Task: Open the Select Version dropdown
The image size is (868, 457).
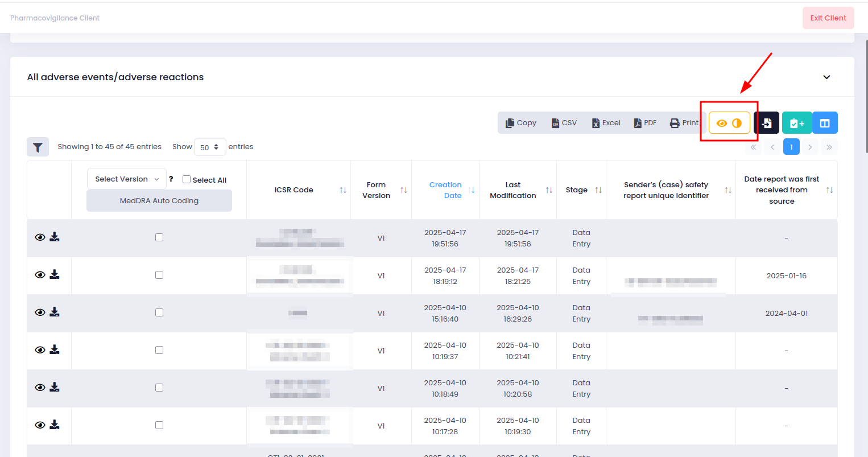Action: coord(126,179)
